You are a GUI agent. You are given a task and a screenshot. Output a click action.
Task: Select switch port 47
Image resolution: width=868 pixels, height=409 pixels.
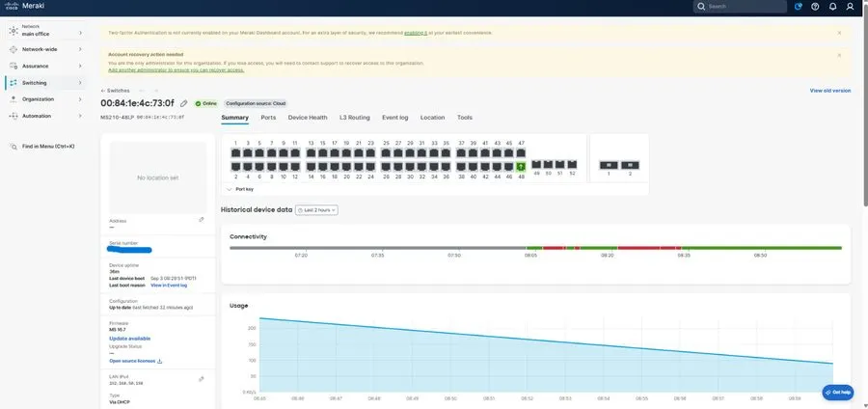(x=521, y=152)
